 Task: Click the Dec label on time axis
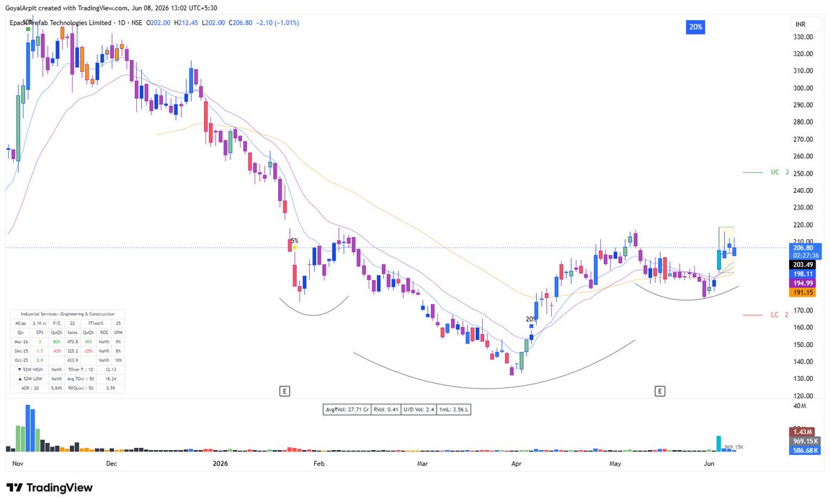[113, 463]
